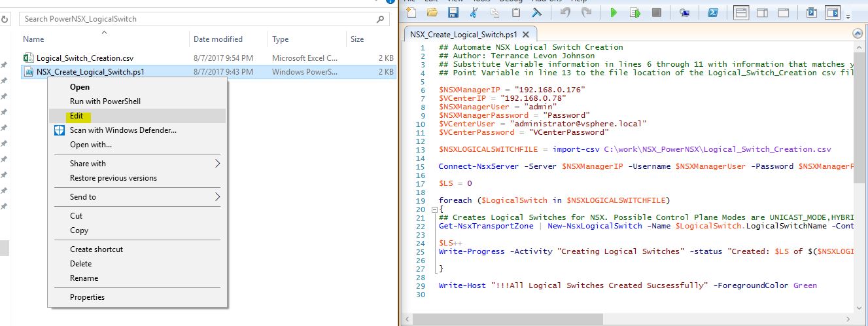Image resolution: width=868 pixels, height=326 pixels.
Task: Click the Microsoft Excel C... type cell
Action: pos(305,58)
